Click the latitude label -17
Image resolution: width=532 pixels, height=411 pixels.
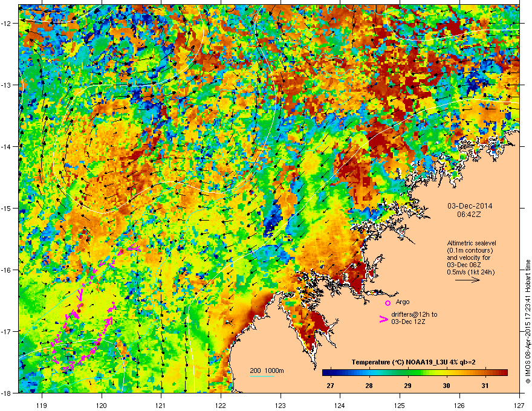click(7, 331)
